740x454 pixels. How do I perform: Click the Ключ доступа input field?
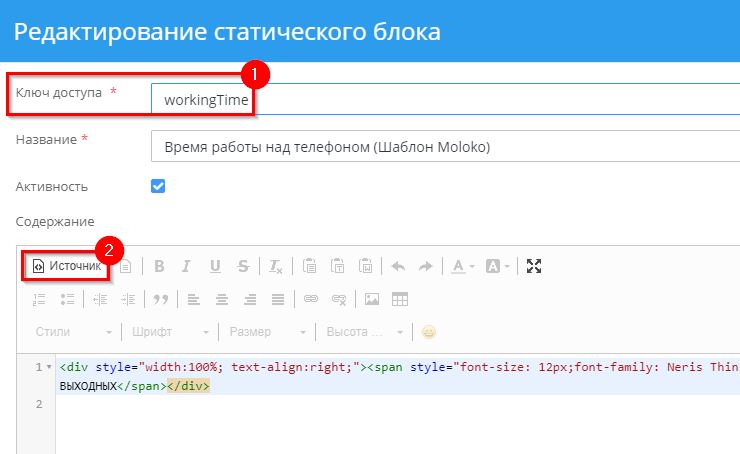445,99
